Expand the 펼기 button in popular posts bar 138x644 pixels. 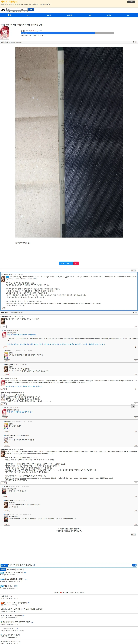(134, 565)
